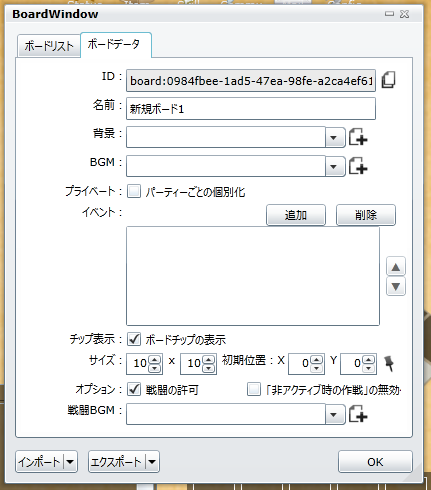Expand the 戦闘BGM dropdown
Screen dimensions: 431x490
334,414
